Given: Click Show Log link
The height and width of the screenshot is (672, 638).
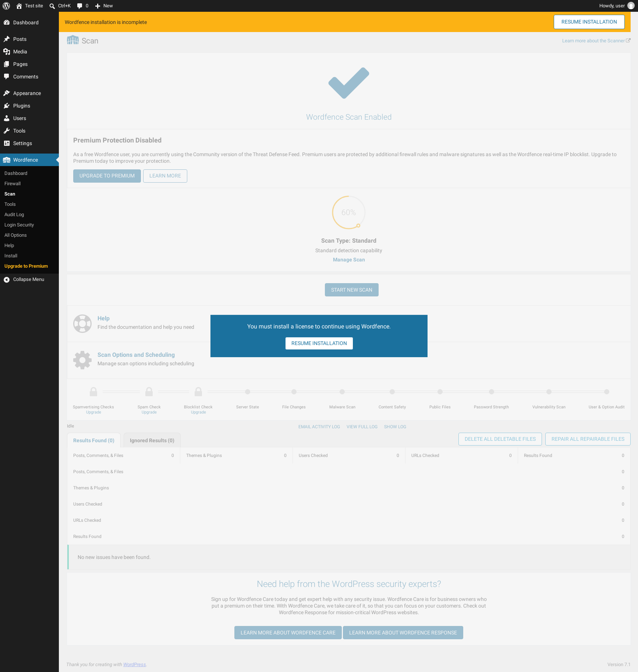Looking at the screenshot, I should click(395, 427).
